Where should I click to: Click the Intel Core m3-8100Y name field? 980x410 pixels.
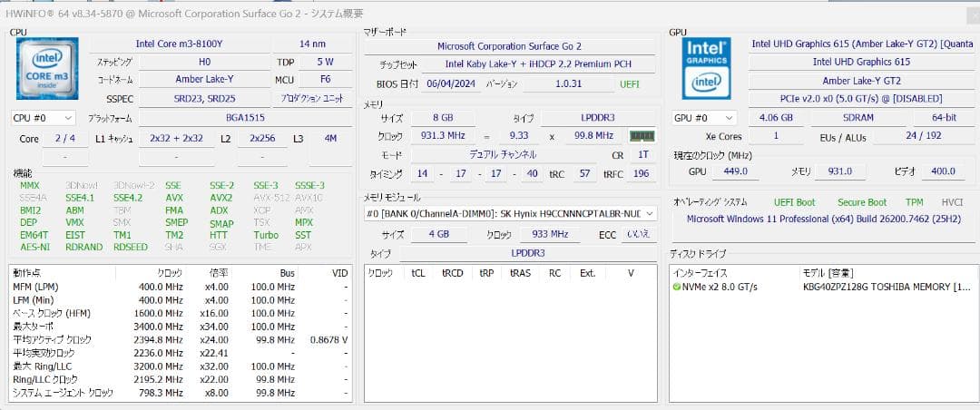179,44
